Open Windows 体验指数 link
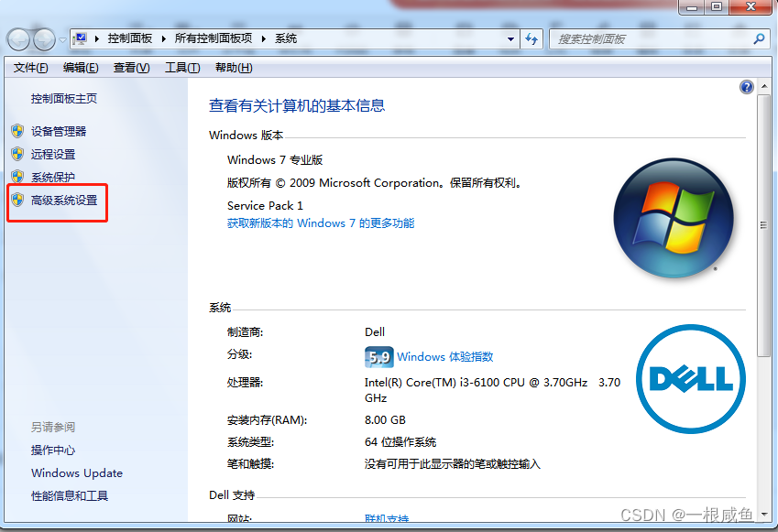 click(x=445, y=357)
